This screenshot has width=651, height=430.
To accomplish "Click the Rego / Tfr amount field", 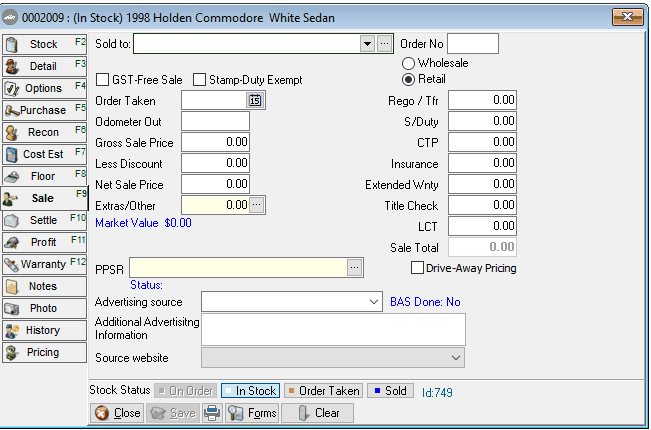I will 482,100.
